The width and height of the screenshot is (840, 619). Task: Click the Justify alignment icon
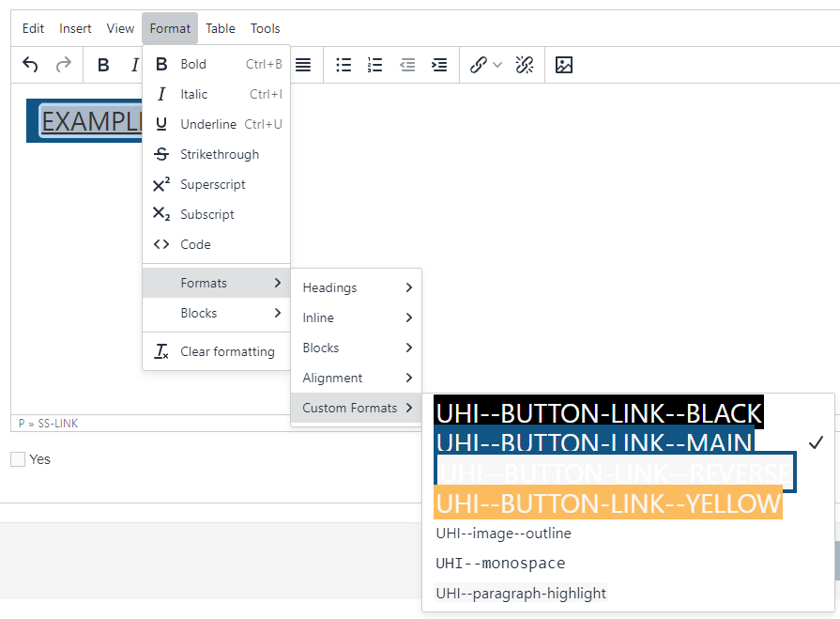click(303, 65)
